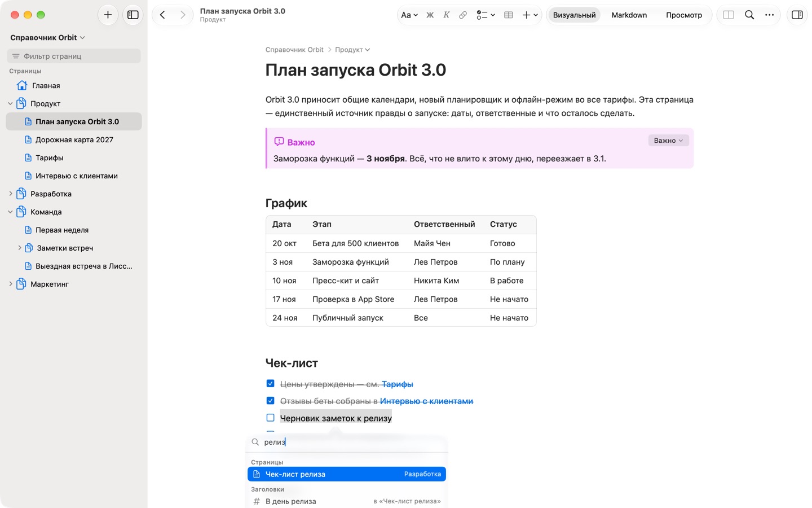The width and height of the screenshot is (812, 508).
Task: Open the list type dropdown
Action: coord(486,15)
